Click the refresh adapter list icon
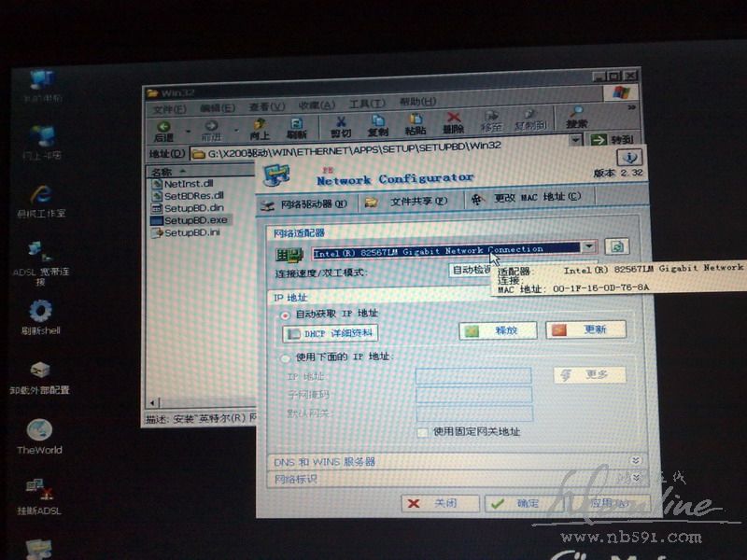747x560 pixels. 617,246
